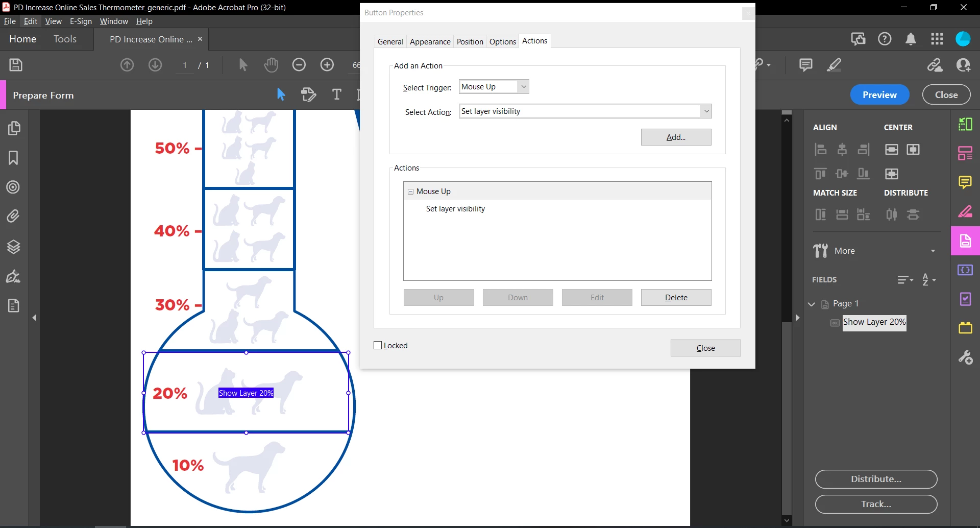
Task: Select the Add Text field tool
Action: coord(337,94)
